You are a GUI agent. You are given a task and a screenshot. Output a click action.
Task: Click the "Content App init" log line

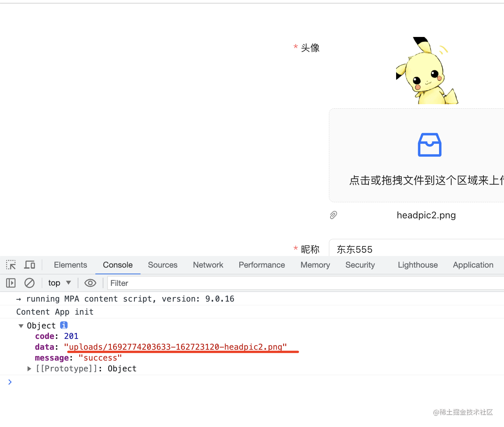pyautogui.click(x=55, y=312)
